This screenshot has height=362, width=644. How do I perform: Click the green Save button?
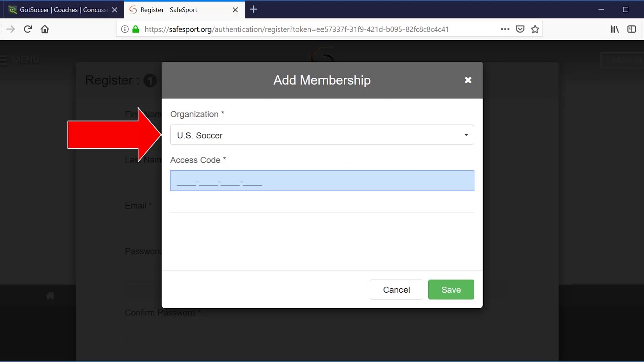451,290
